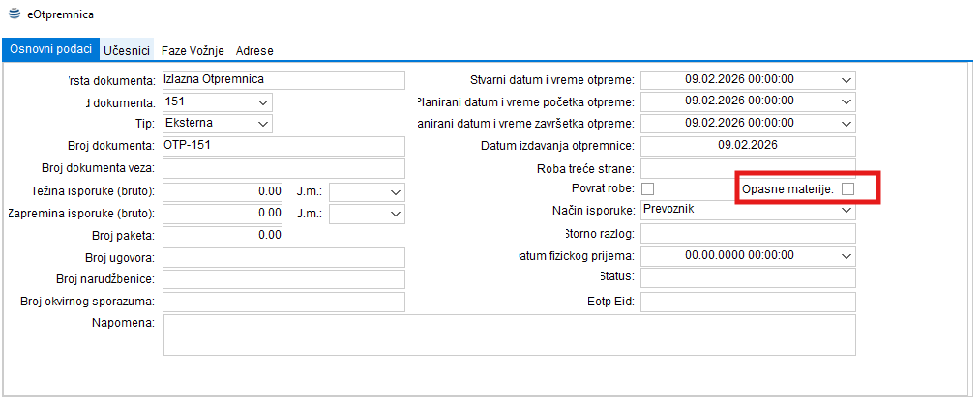Click the eOtpremnica app icon in title bar
Viewport: 980px width, 403px height.
[13, 16]
